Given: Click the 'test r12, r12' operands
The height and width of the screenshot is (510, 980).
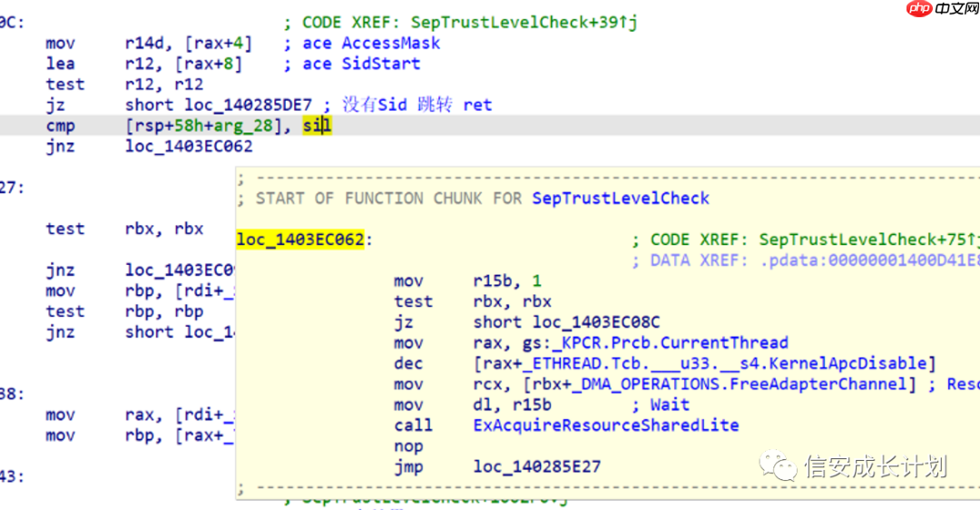Looking at the screenshot, I should tap(163, 84).
